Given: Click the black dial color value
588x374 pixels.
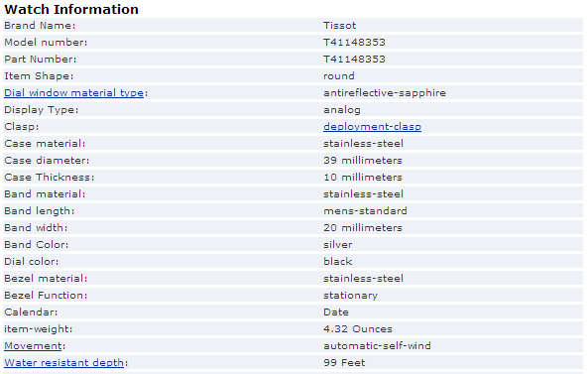Looking at the screenshot, I should [337, 262].
